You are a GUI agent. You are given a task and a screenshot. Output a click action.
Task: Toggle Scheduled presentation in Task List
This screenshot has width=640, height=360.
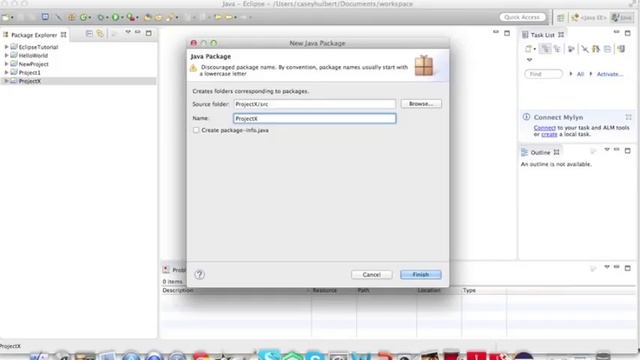point(557,49)
